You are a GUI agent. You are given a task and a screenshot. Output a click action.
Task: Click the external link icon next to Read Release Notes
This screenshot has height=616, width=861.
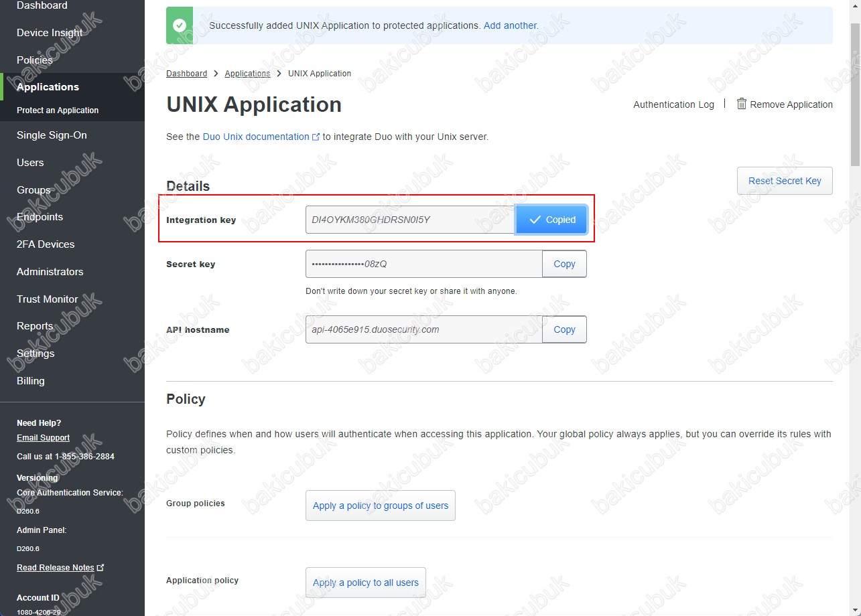[101, 567]
